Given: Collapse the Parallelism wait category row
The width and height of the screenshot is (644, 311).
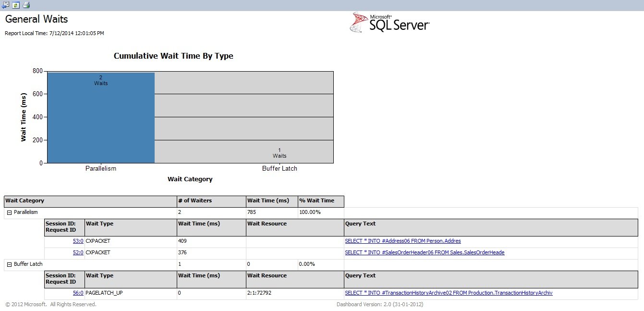Looking at the screenshot, I should (9, 212).
